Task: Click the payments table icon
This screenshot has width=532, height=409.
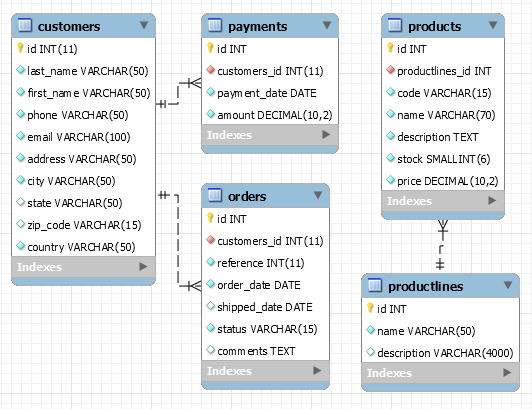Action: (x=215, y=25)
